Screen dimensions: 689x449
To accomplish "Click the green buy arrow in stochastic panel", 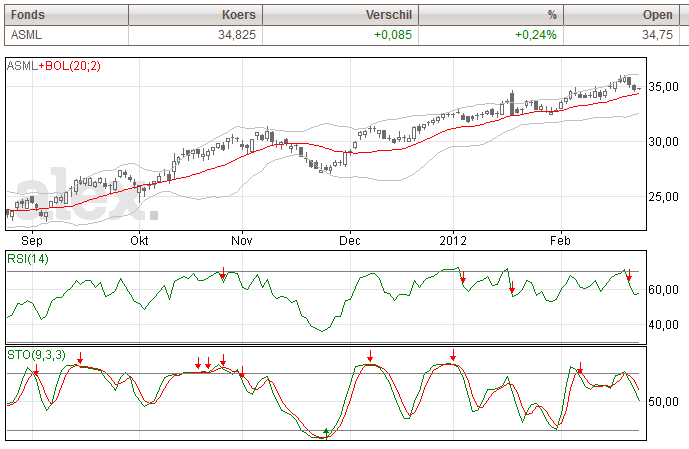I will coord(326,432).
